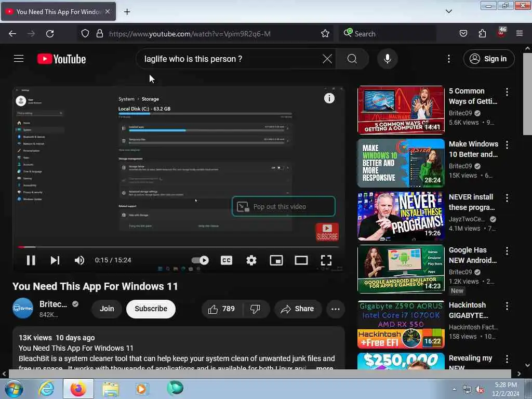Open Hackintosh GIGABYTE video title

tap(469, 310)
